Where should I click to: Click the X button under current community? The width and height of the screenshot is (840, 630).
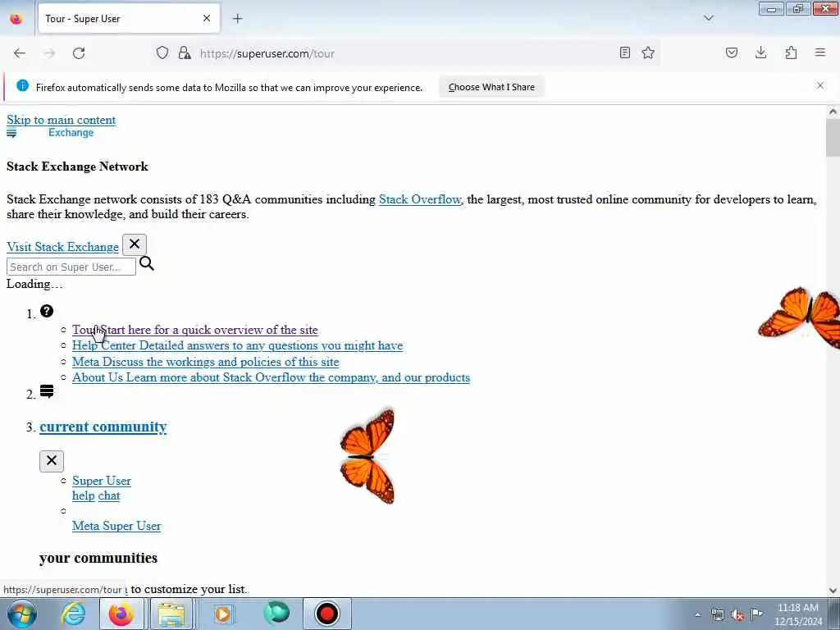click(52, 461)
